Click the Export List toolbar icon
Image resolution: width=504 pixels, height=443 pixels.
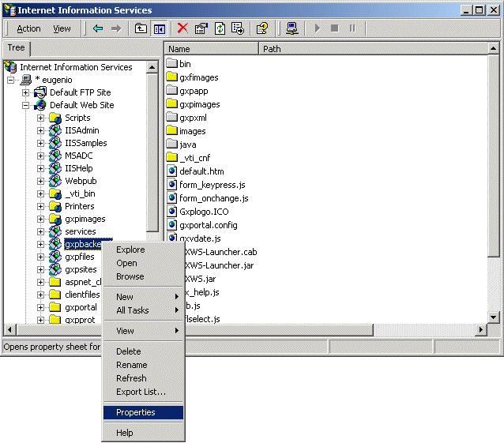238,28
